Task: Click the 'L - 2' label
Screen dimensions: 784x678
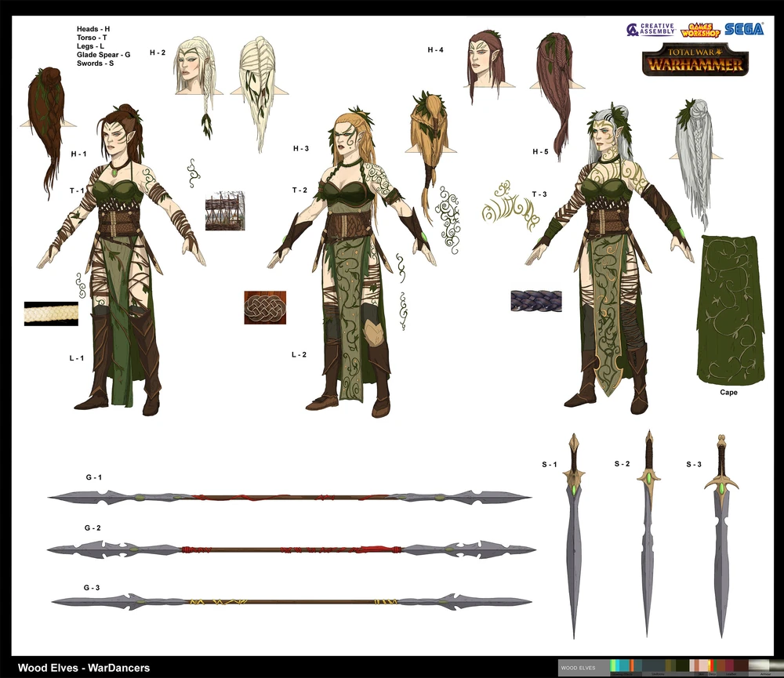Action: 299,354
